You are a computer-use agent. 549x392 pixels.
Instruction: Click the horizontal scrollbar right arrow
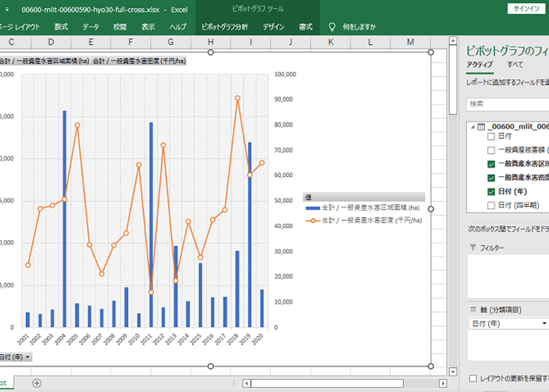point(443,383)
